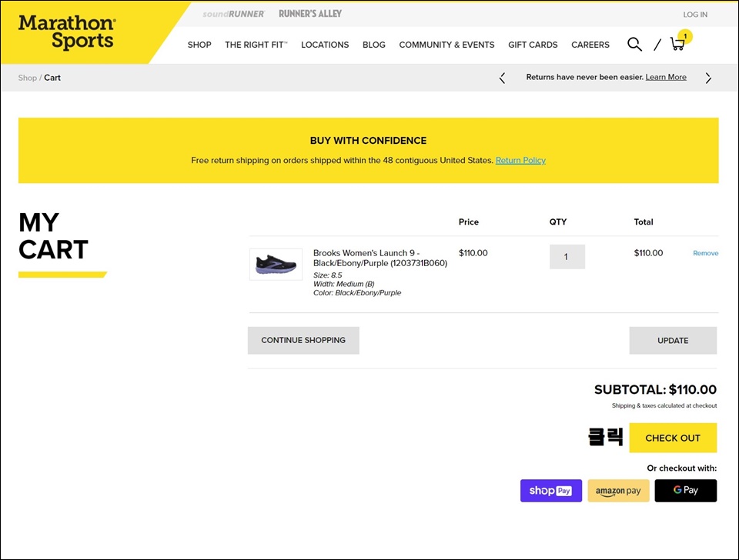Open the search magnifier icon

[x=634, y=45]
